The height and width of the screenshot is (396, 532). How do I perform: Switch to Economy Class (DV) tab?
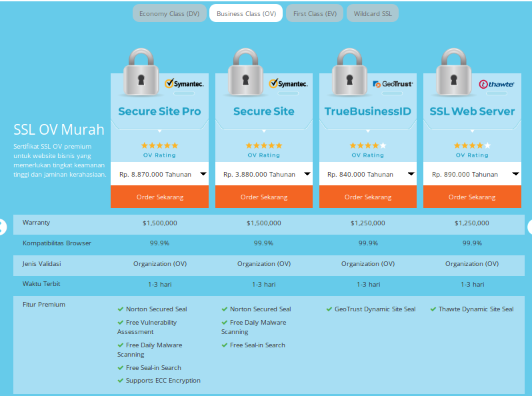pos(169,13)
